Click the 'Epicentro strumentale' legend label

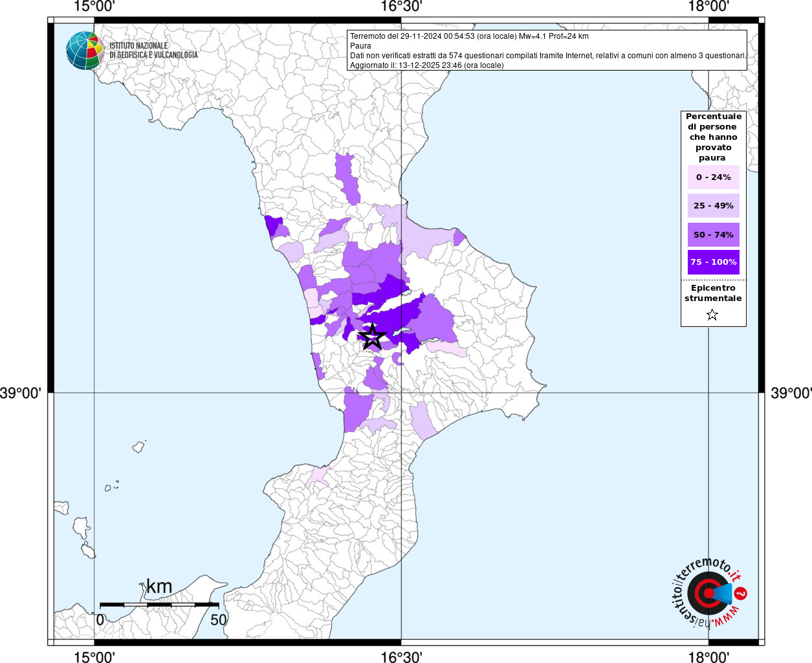click(x=713, y=293)
